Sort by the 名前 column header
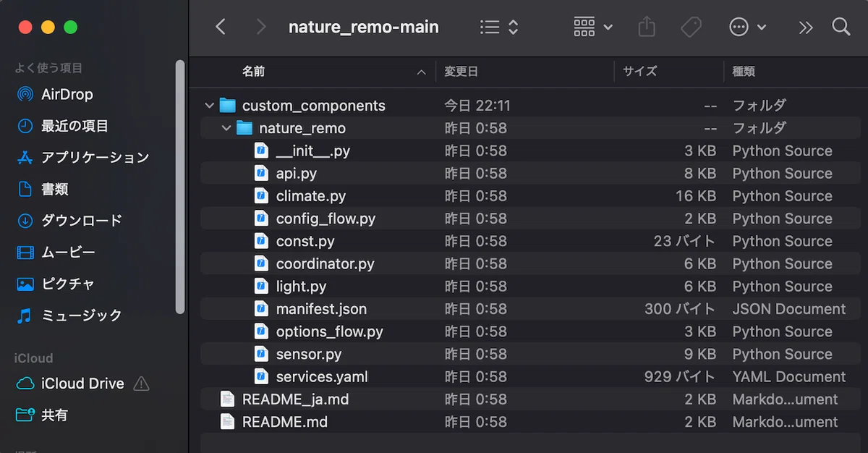The width and height of the screenshot is (868, 453). click(x=253, y=72)
